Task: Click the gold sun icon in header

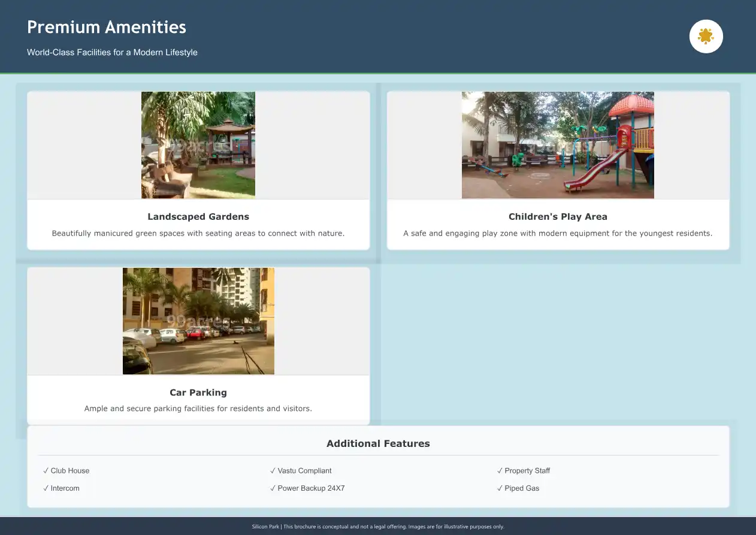Action: click(x=706, y=37)
